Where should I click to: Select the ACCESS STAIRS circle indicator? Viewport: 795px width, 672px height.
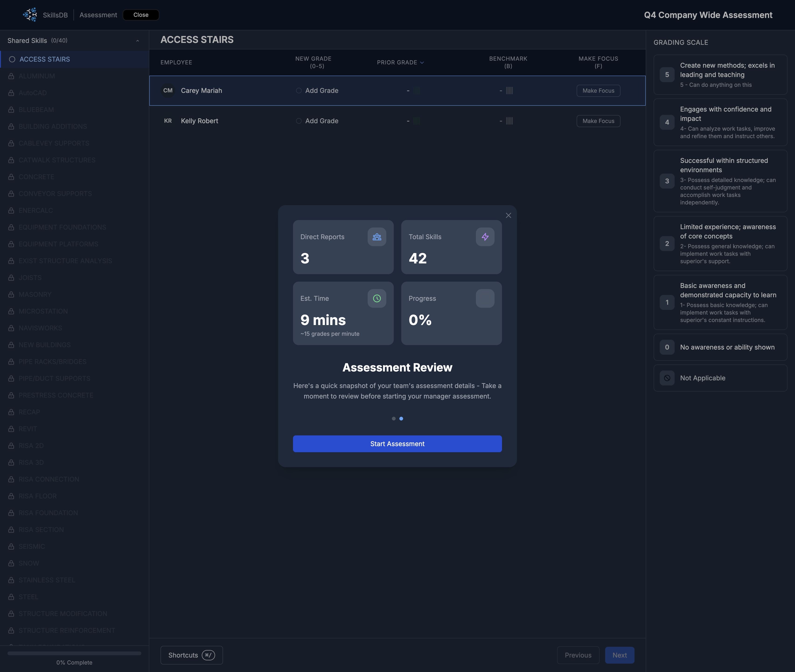click(x=12, y=59)
